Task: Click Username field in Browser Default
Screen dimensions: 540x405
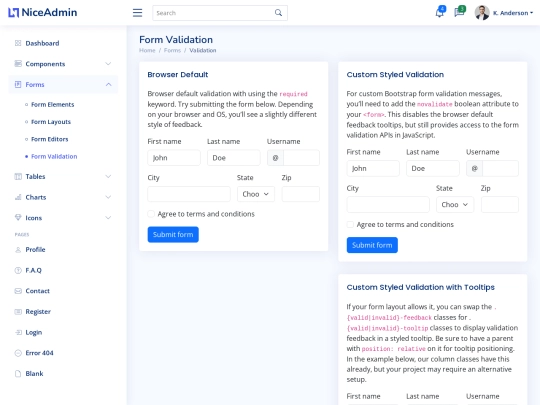Action: [301, 158]
